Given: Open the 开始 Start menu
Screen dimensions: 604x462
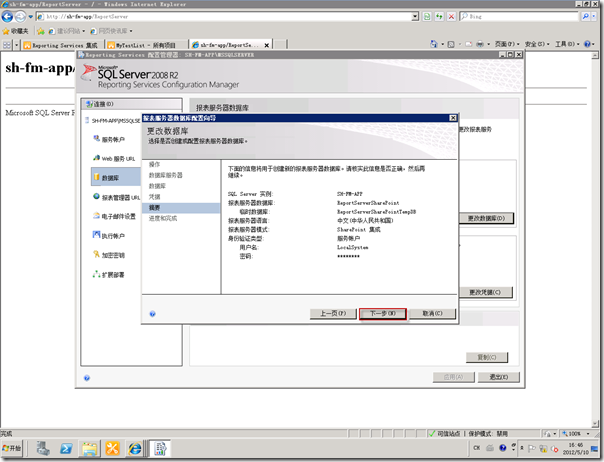Looking at the screenshot, I should point(12,449).
